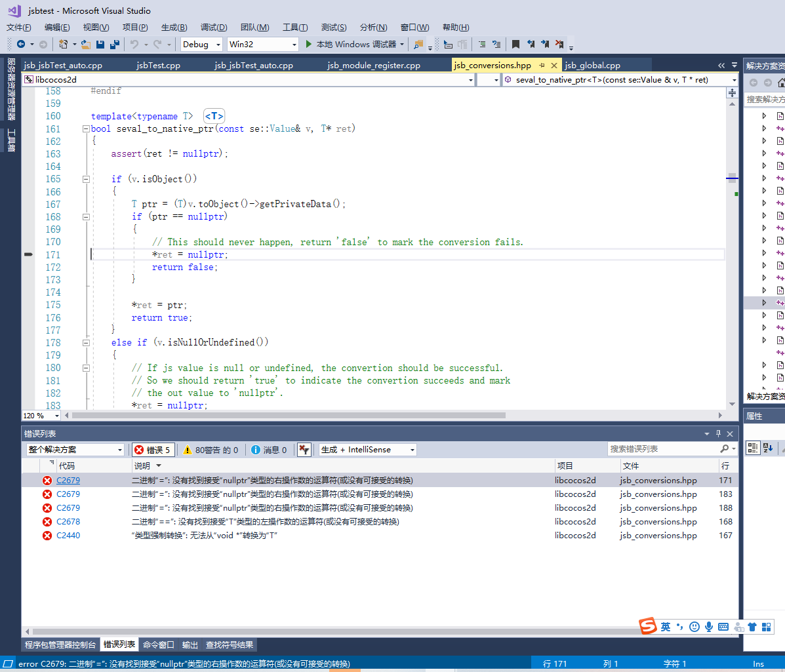Screen dimensions: 785x672
Task: Open the Command Window tab 命令窗口
Action: 158,644
